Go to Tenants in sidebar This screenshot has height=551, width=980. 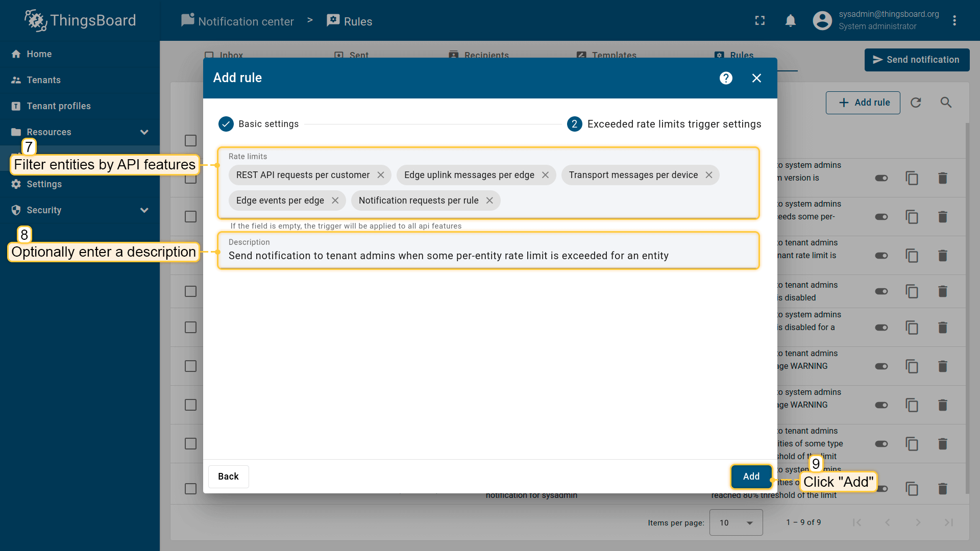coord(43,80)
